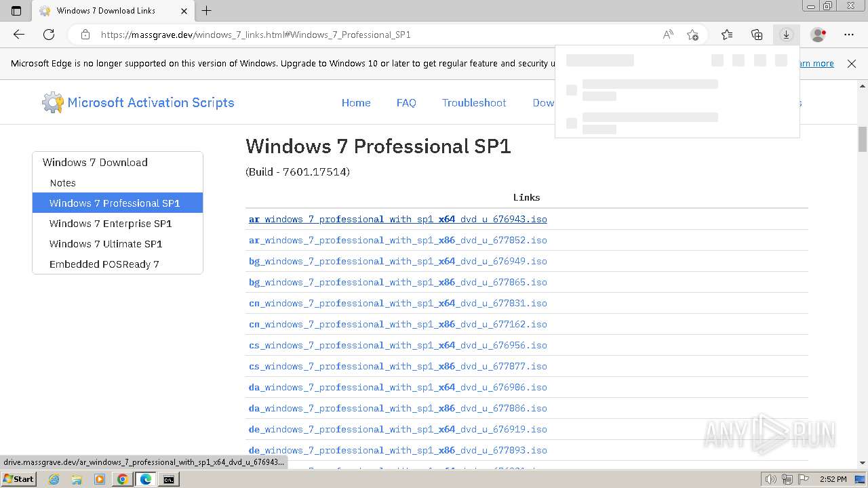This screenshot has height=488, width=868.
Task: Open File Explorer from the taskbar
Action: click(x=77, y=479)
